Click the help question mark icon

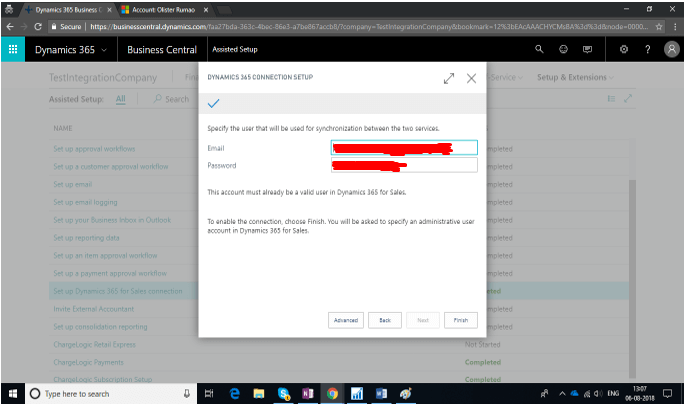(647, 49)
